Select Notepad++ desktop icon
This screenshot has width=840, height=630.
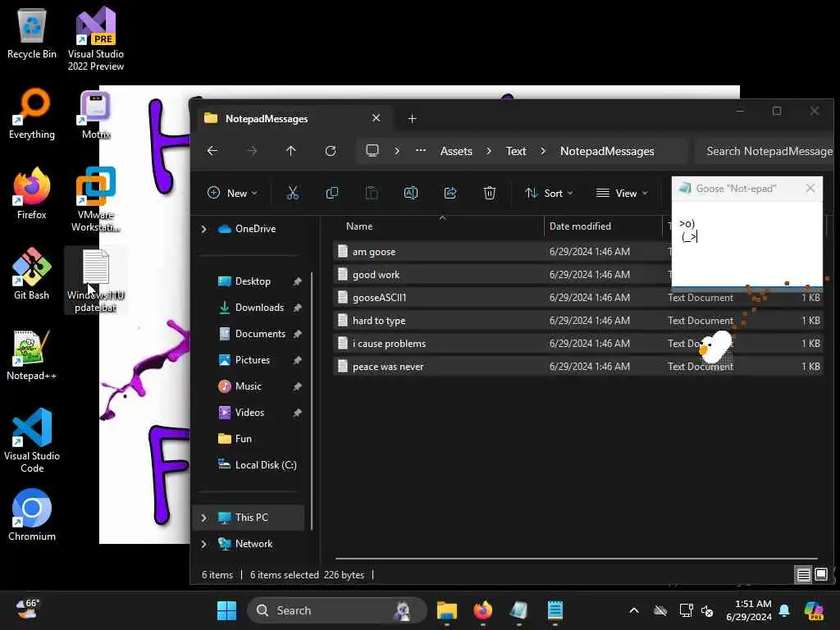[32, 355]
